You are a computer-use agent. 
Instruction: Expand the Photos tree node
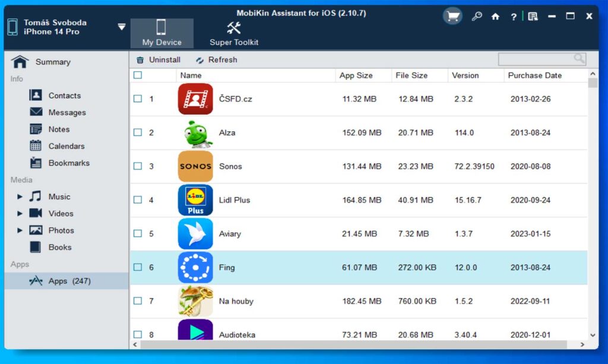pos(20,230)
